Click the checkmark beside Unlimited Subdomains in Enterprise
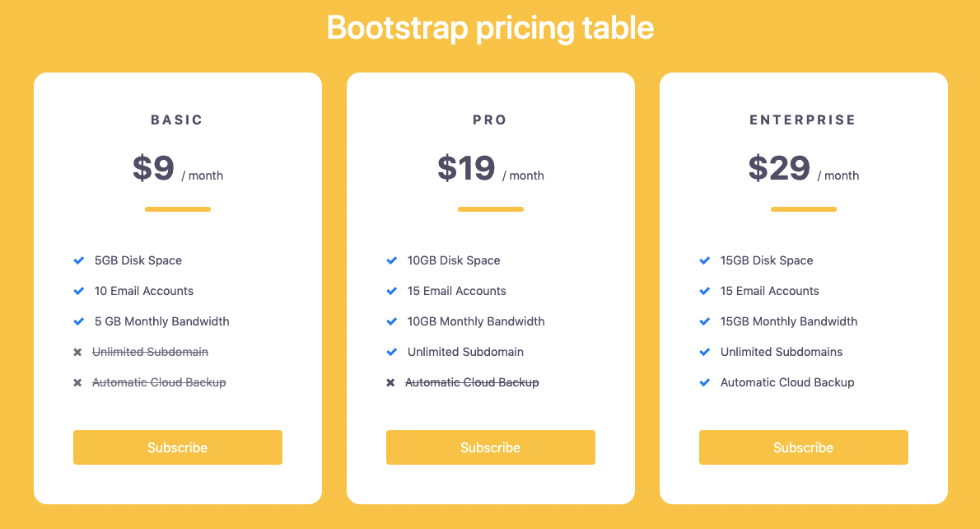The width and height of the screenshot is (980, 529). (x=704, y=352)
